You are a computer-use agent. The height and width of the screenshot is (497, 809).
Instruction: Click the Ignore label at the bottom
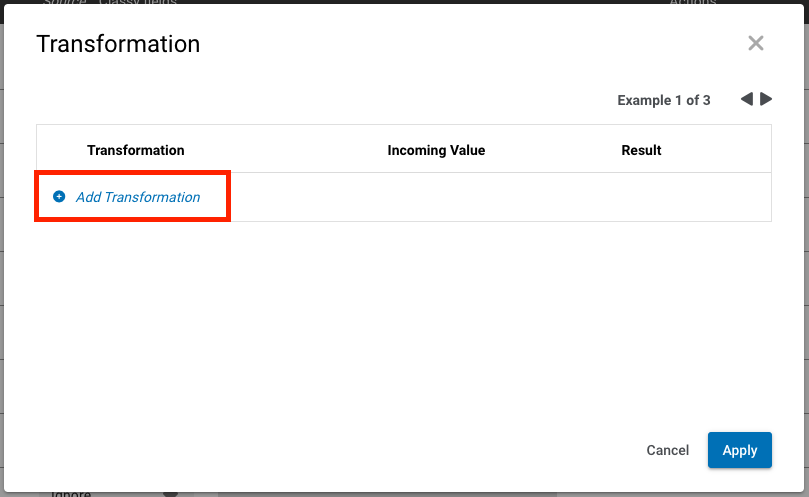(70, 493)
